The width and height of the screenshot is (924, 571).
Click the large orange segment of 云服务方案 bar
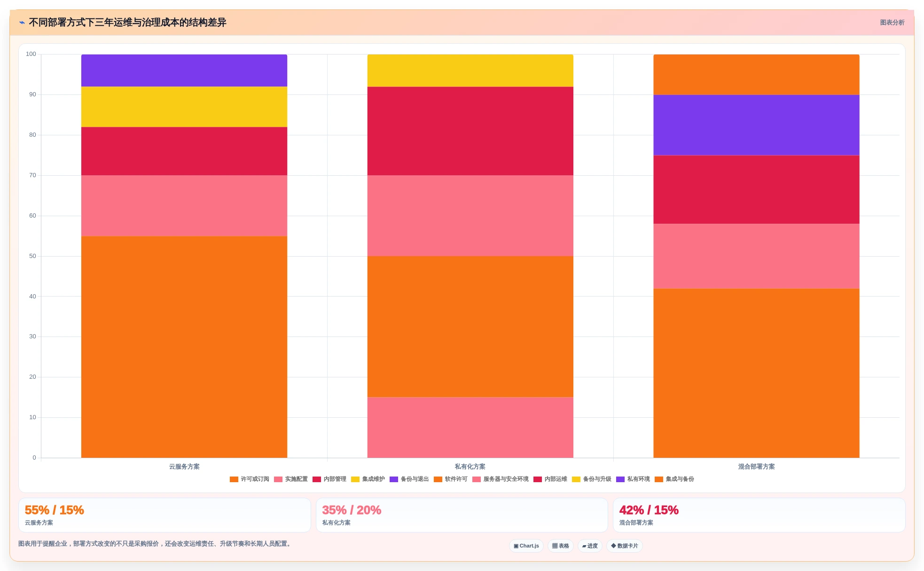184,347
